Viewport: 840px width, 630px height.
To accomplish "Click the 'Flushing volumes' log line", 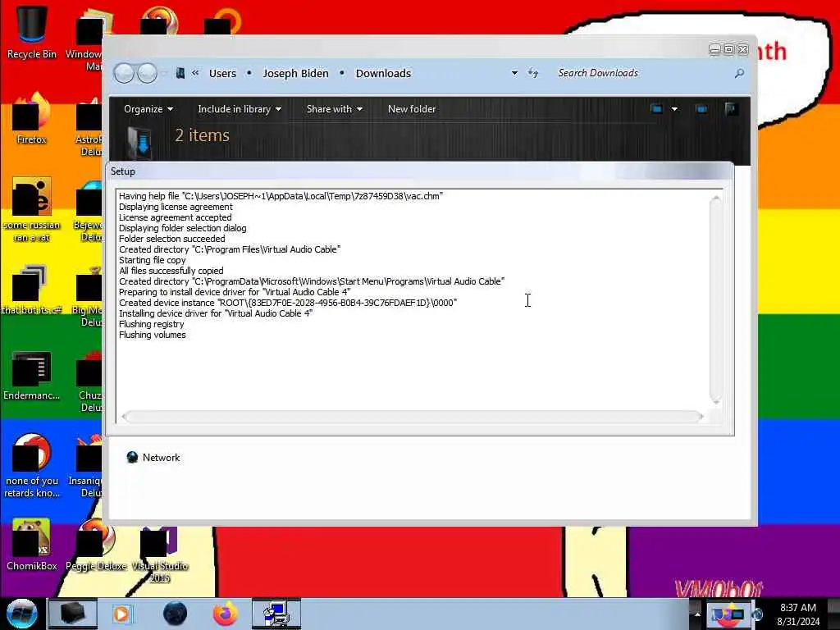I will pyautogui.click(x=152, y=335).
